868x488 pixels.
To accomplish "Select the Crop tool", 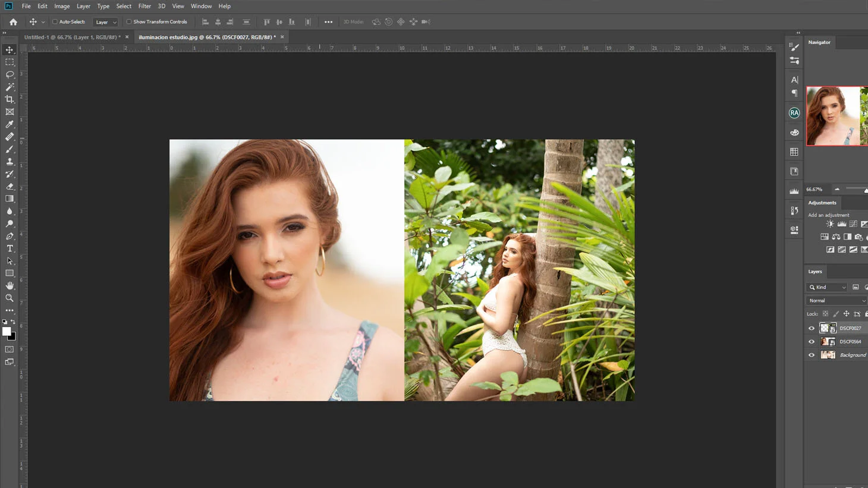I will [x=10, y=99].
